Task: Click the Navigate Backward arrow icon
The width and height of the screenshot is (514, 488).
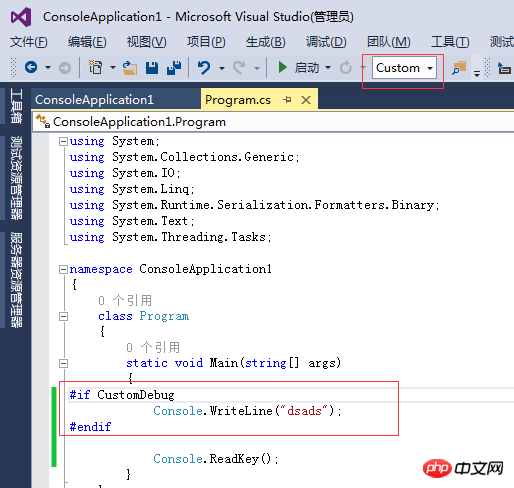Action: coord(31,67)
